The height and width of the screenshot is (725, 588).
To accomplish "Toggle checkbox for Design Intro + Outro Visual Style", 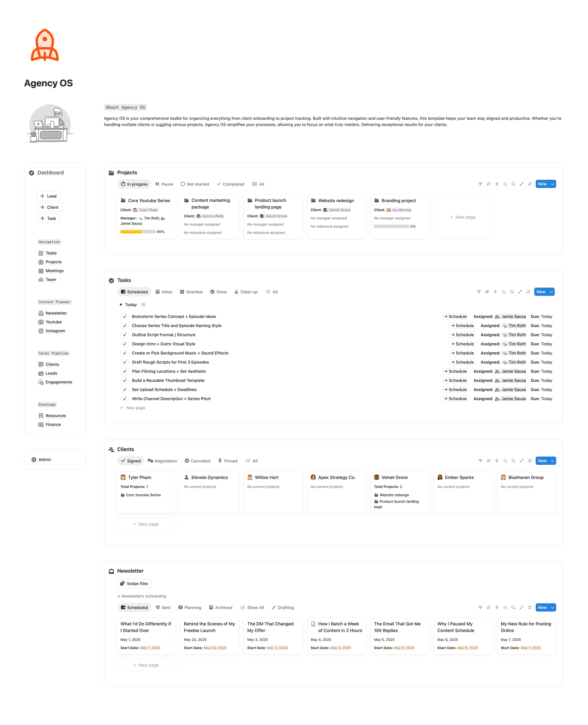I will pyautogui.click(x=125, y=344).
